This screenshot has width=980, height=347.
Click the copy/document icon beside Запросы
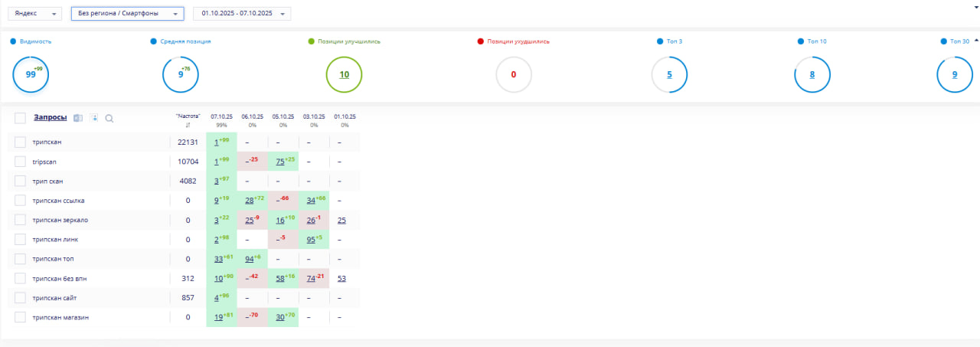coord(93,118)
